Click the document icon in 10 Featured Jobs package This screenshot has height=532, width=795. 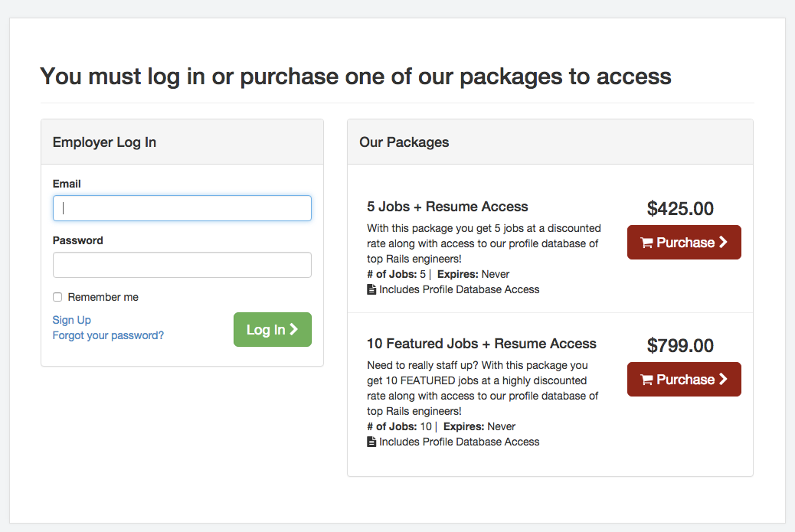[371, 442]
